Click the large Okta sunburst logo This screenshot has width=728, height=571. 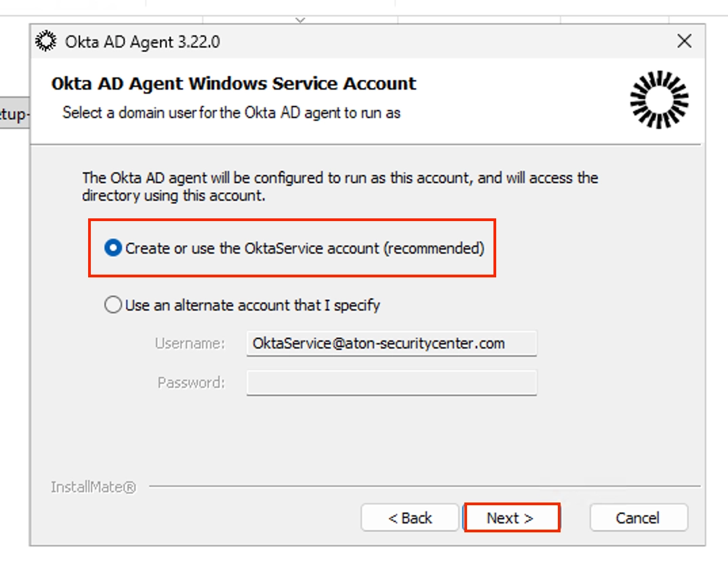[x=660, y=100]
